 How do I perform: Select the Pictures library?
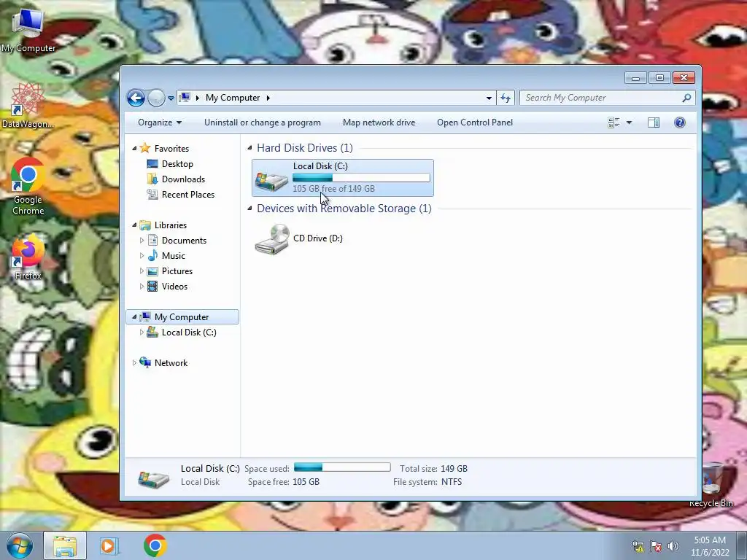pyautogui.click(x=177, y=271)
